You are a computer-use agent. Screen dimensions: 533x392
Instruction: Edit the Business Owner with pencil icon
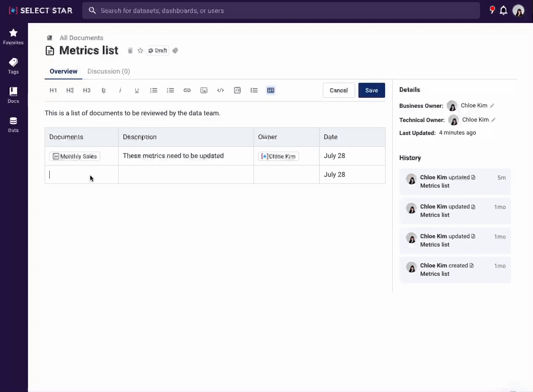[x=492, y=106]
